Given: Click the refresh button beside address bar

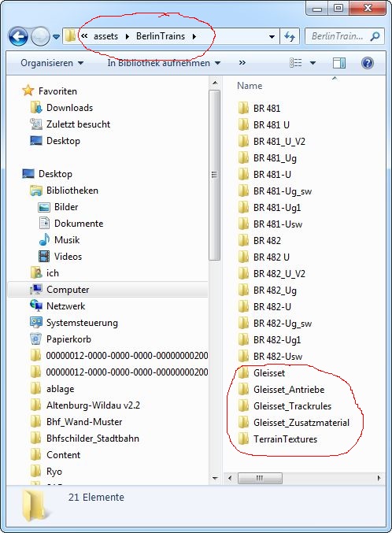Looking at the screenshot, I should coord(290,36).
